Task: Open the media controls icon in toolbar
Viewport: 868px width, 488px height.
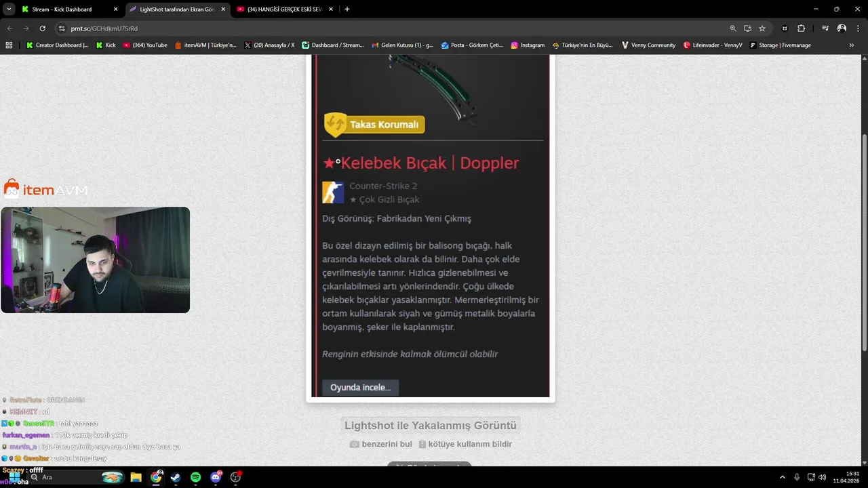Action: pyautogui.click(x=825, y=28)
